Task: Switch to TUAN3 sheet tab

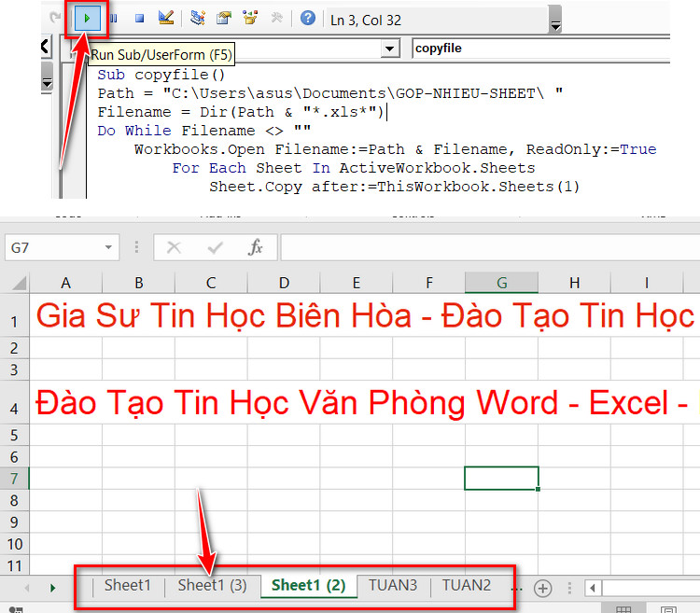Action: (x=393, y=585)
